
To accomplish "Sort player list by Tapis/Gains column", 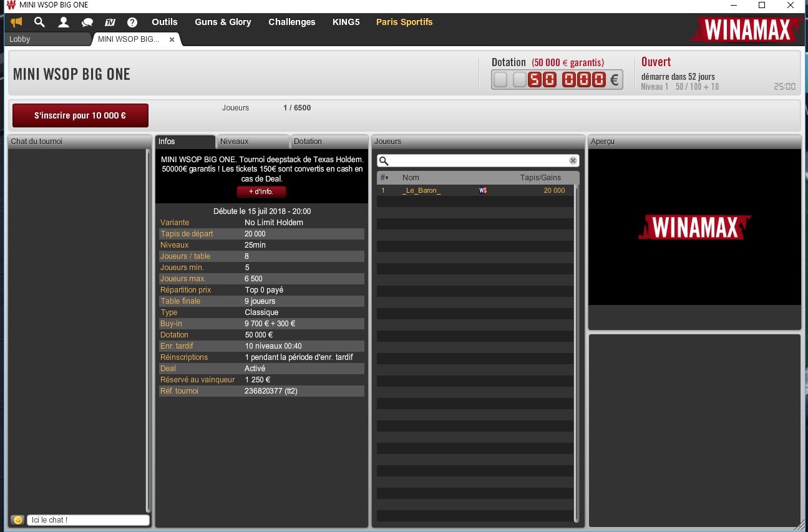I will coord(540,178).
